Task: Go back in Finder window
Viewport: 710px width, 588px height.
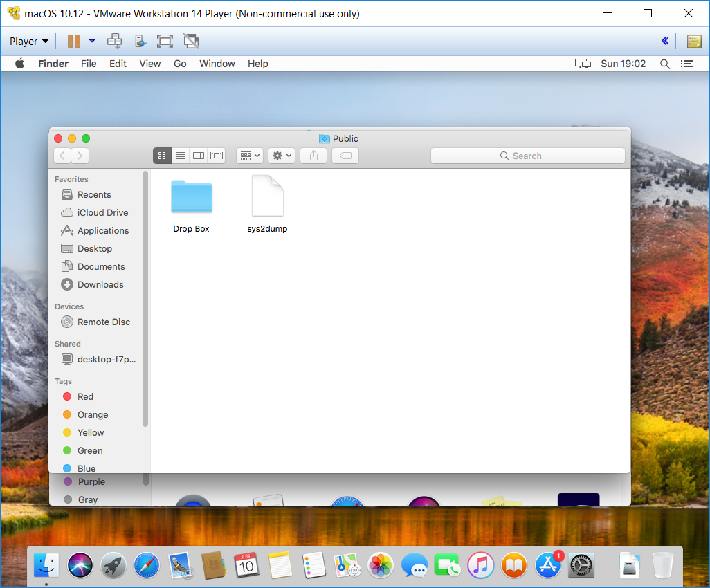Action: click(62, 156)
